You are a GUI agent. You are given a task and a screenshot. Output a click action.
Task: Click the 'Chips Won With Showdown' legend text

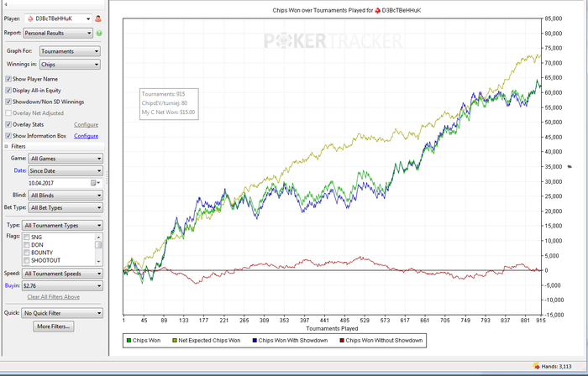coord(293,341)
